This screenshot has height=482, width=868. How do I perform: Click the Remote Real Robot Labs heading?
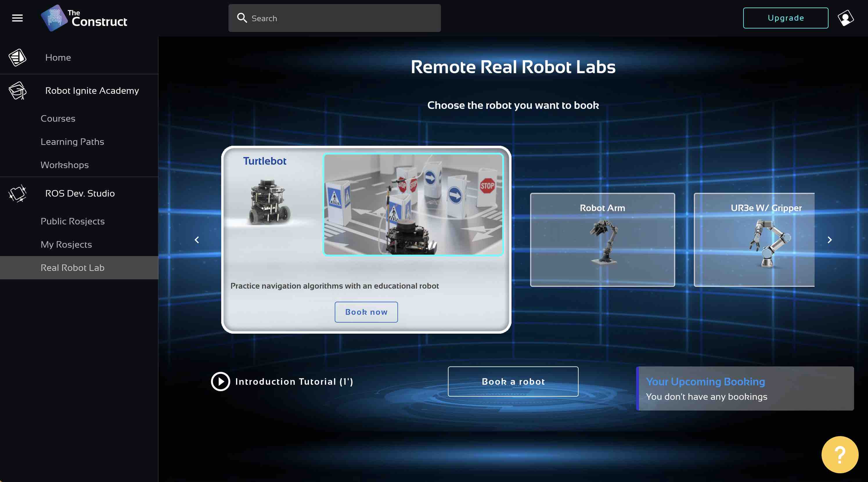point(513,67)
